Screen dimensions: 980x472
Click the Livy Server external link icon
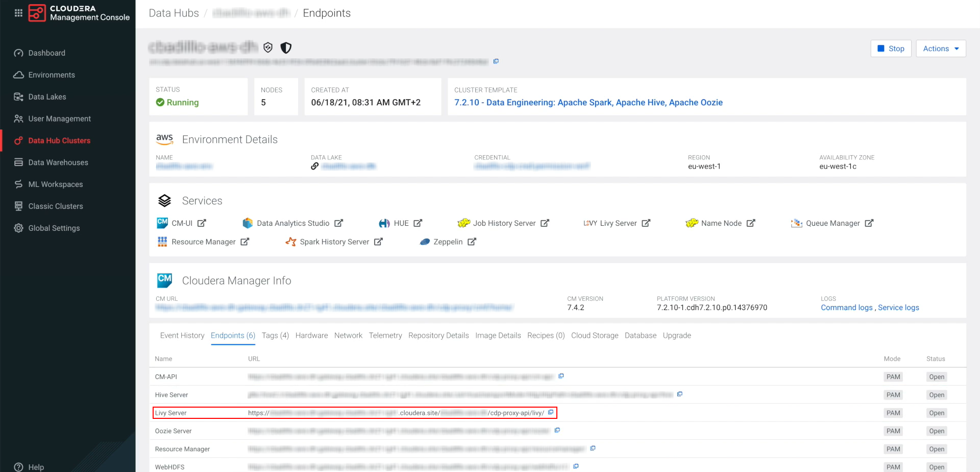[x=646, y=223]
